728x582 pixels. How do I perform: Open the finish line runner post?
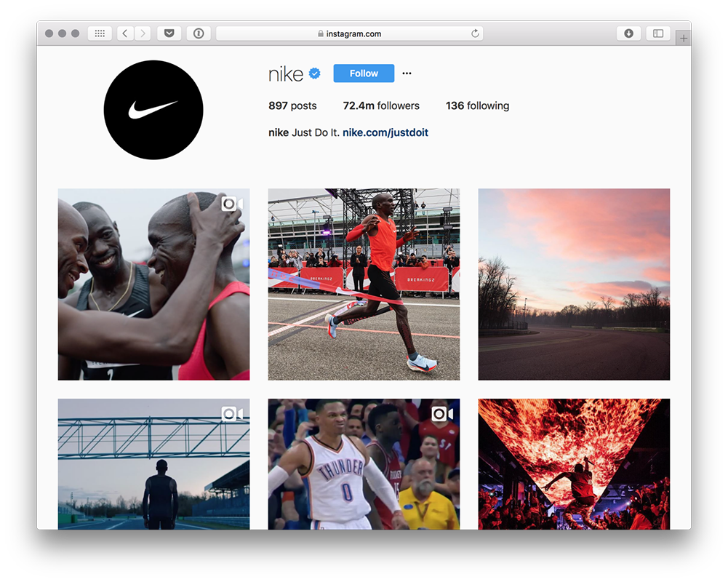click(364, 284)
